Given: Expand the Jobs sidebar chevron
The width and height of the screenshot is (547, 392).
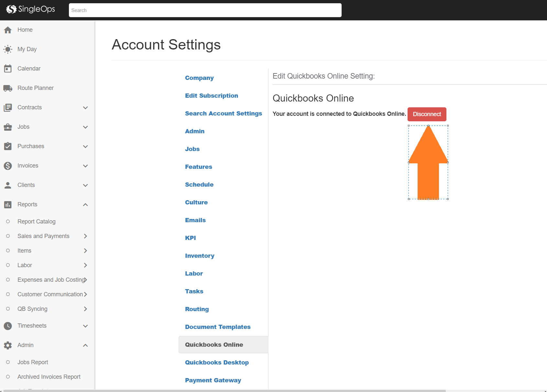Looking at the screenshot, I should [x=85, y=127].
